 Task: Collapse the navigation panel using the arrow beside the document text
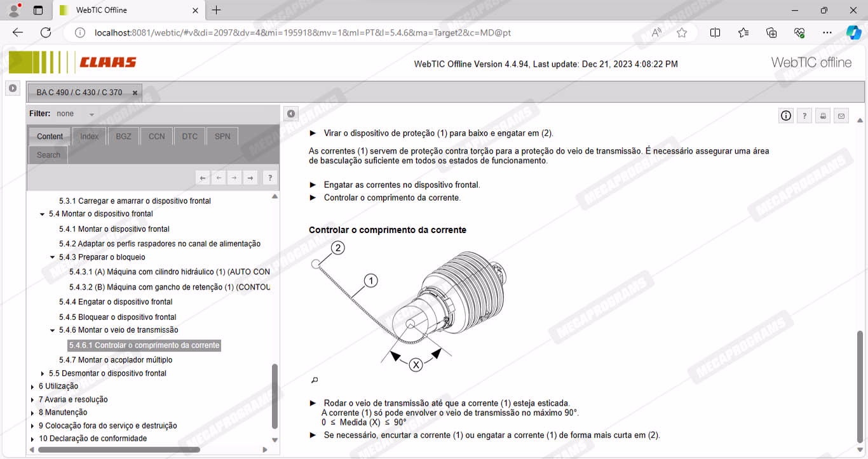[x=290, y=114]
